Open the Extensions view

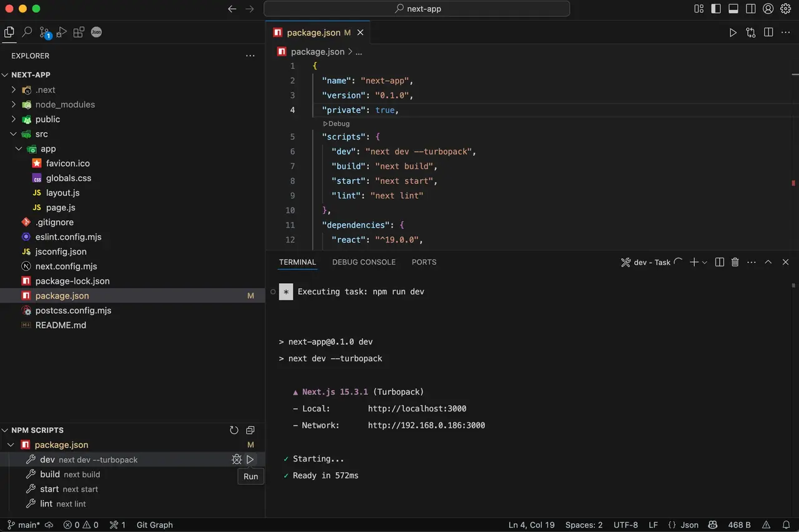pyautogui.click(x=79, y=32)
